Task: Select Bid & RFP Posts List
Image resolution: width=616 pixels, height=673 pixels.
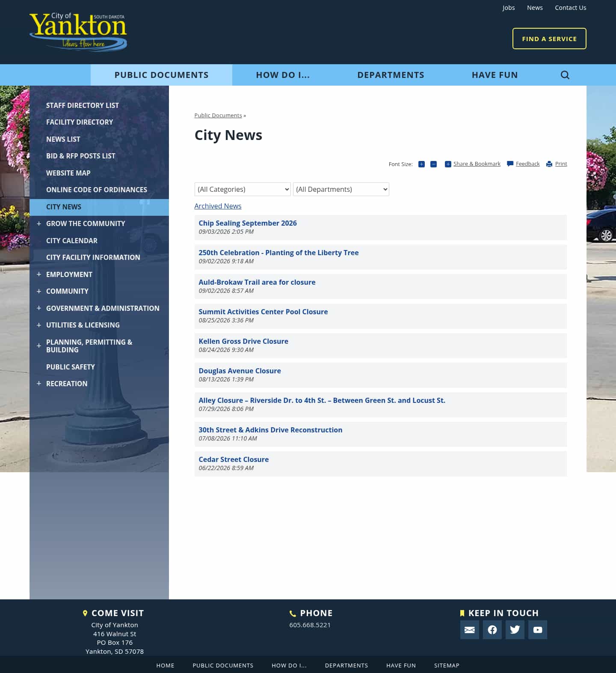Action: tap(81, 156)
